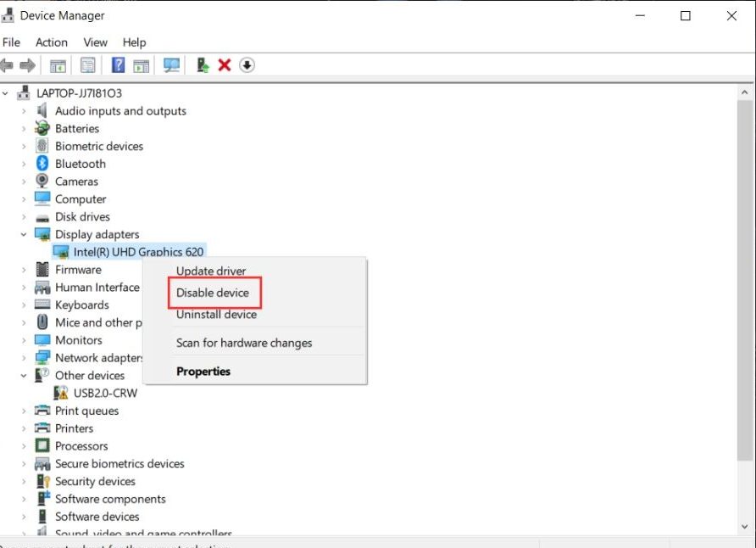The height and width of the screenshot is (548, 756).
Task: Click Show/Hide Console Tree toolbar icon
Action: (x=58, y=65)
